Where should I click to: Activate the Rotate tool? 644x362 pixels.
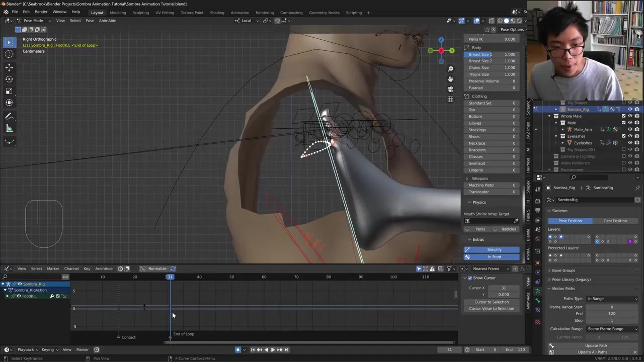coord(9,79)
